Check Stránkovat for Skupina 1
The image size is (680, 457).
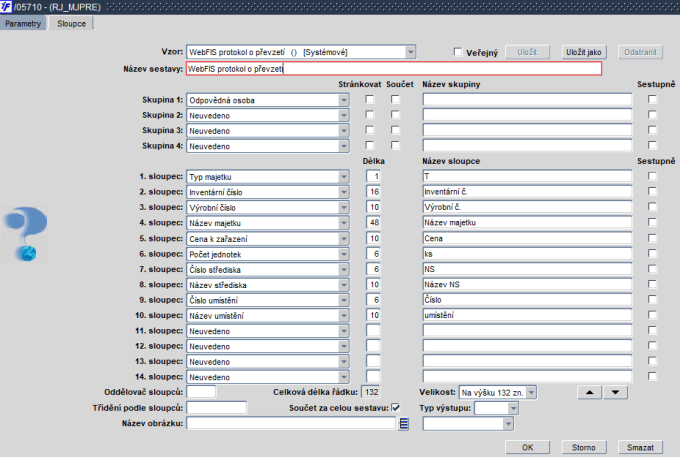(370, 100)
